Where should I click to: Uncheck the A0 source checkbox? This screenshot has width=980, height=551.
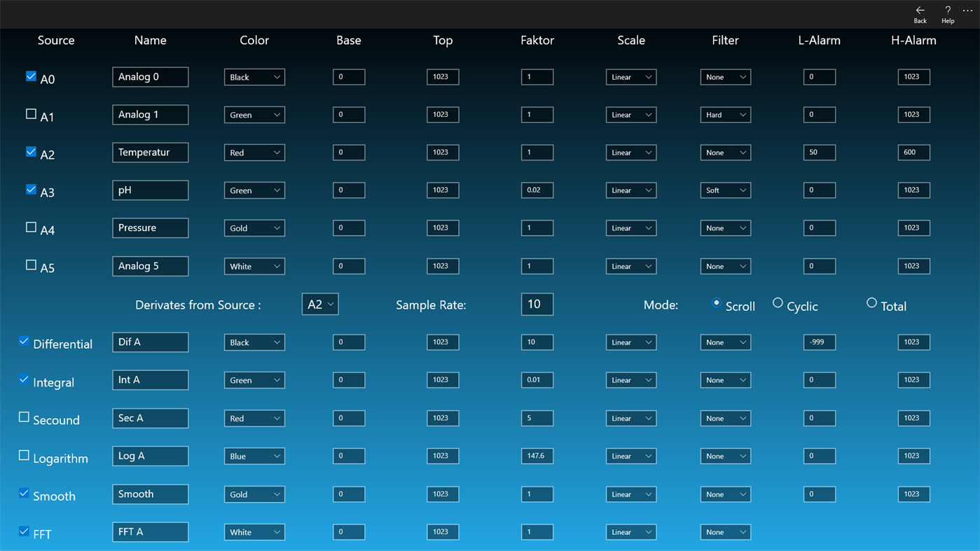click(31, 76)
